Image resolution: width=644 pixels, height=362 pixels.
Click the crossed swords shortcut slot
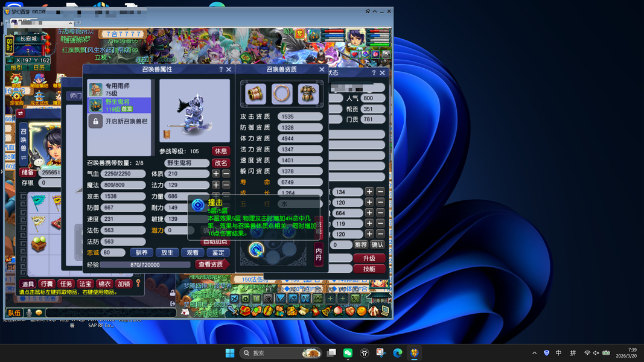235,299
